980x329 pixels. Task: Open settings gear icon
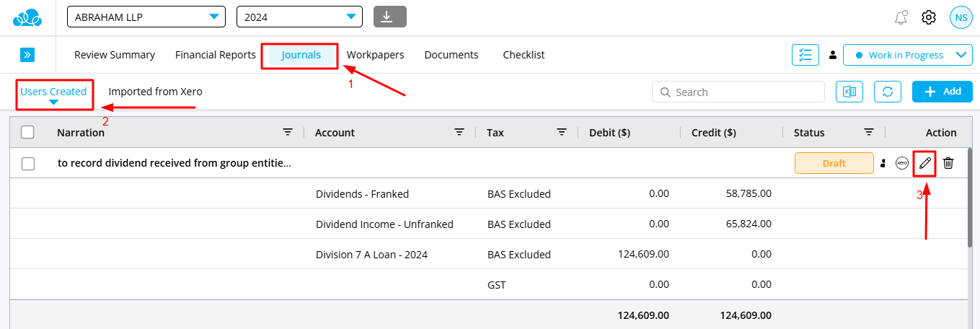coord(929,17)
